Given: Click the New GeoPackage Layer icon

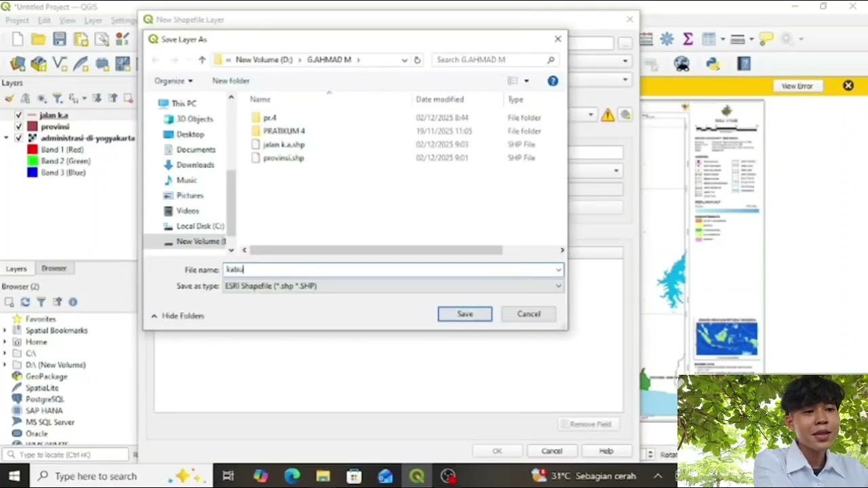Looking at the screenshot, I should [x=39, y=64].
